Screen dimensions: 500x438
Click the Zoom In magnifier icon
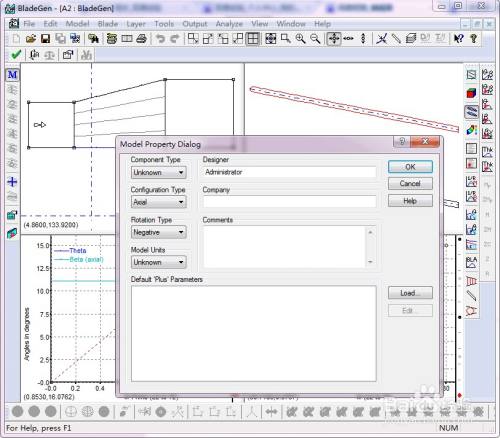[300, 39]
